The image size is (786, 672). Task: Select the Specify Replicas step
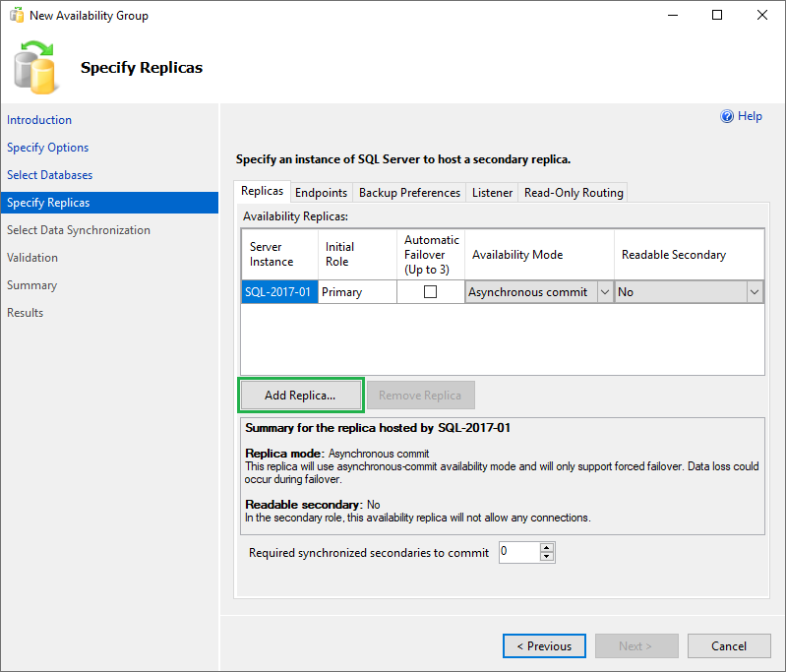coord(109,203)
